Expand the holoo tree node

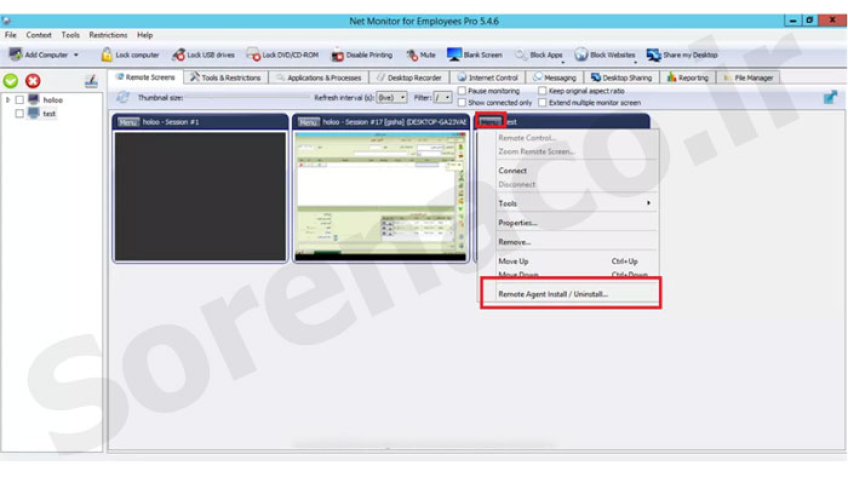tap(8, 100)
